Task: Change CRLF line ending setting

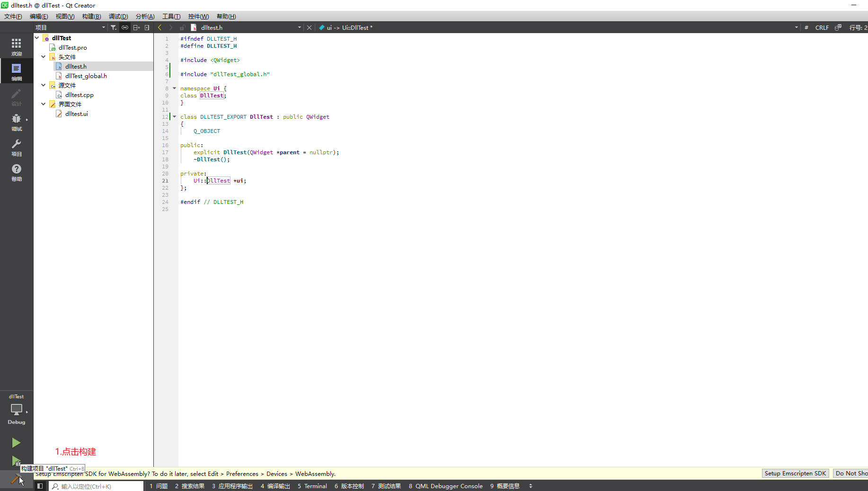Action: 822,27
